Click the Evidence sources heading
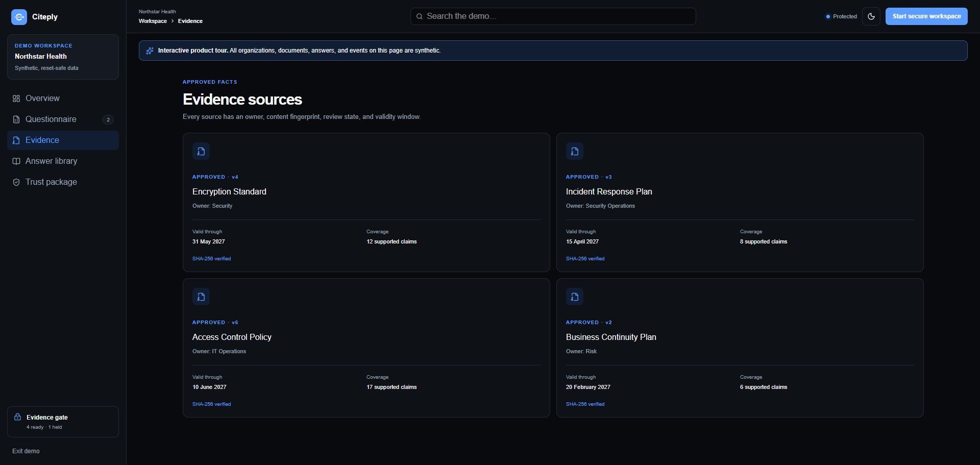 pyautogui.click(x=242, y=99)
